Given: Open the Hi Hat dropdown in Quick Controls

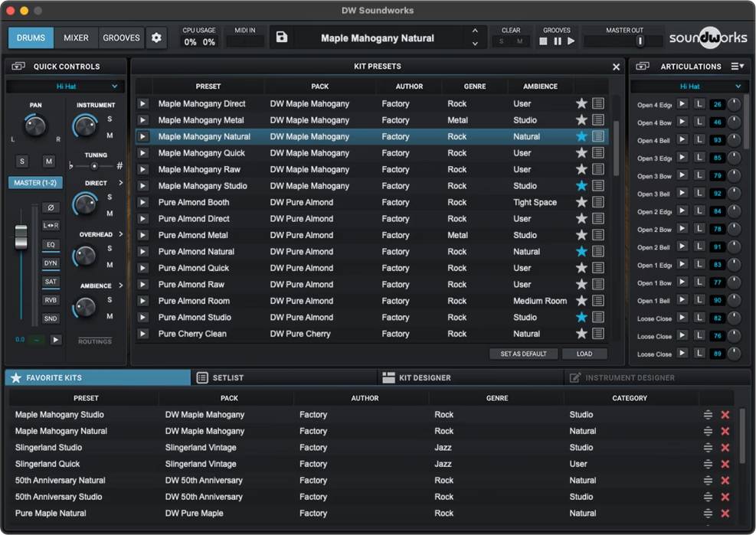Looking at the screenshot, I should pos(66,86).
